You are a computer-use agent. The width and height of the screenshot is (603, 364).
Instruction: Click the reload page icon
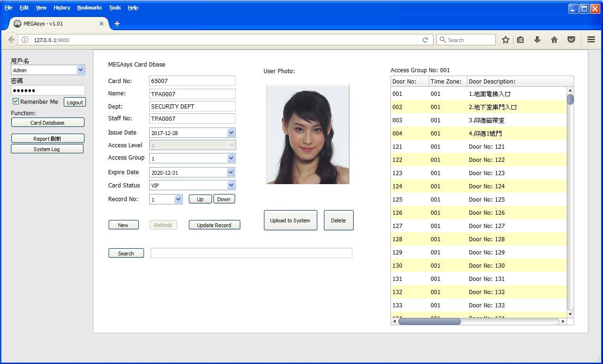425,40
